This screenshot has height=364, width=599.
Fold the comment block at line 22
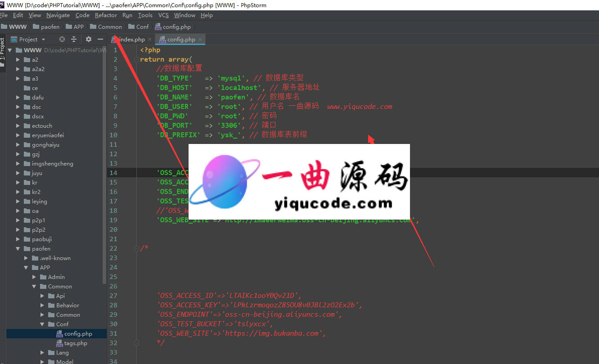[136, 248]
